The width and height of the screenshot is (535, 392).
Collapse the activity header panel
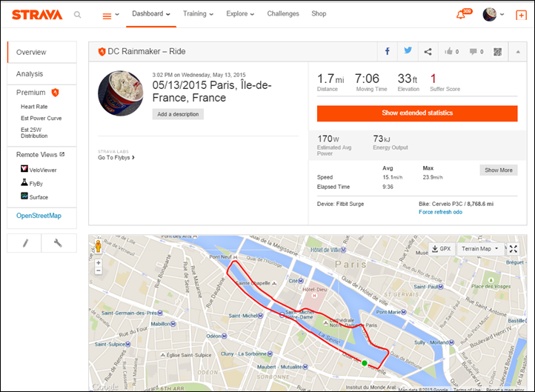click(518, 52)
